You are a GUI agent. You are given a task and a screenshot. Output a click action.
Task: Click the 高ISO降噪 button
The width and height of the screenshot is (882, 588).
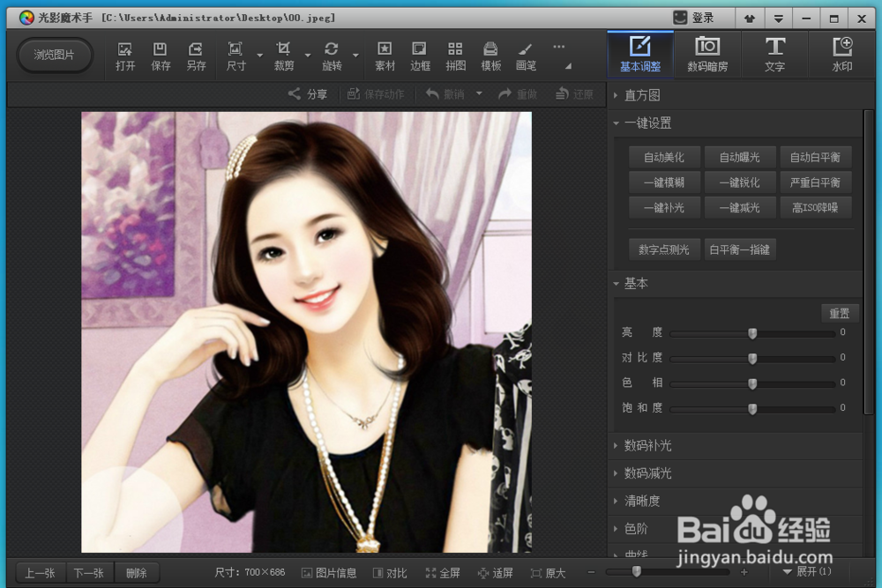(815, 208)
